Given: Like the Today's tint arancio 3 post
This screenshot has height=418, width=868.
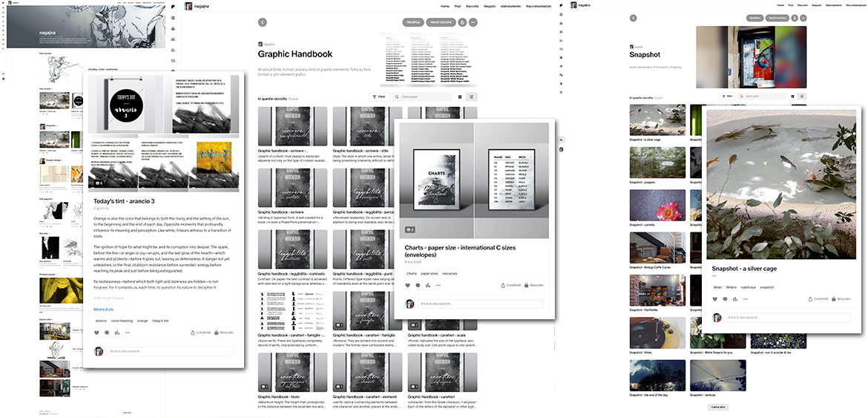Looking at the screenshot, I should 97,333.
